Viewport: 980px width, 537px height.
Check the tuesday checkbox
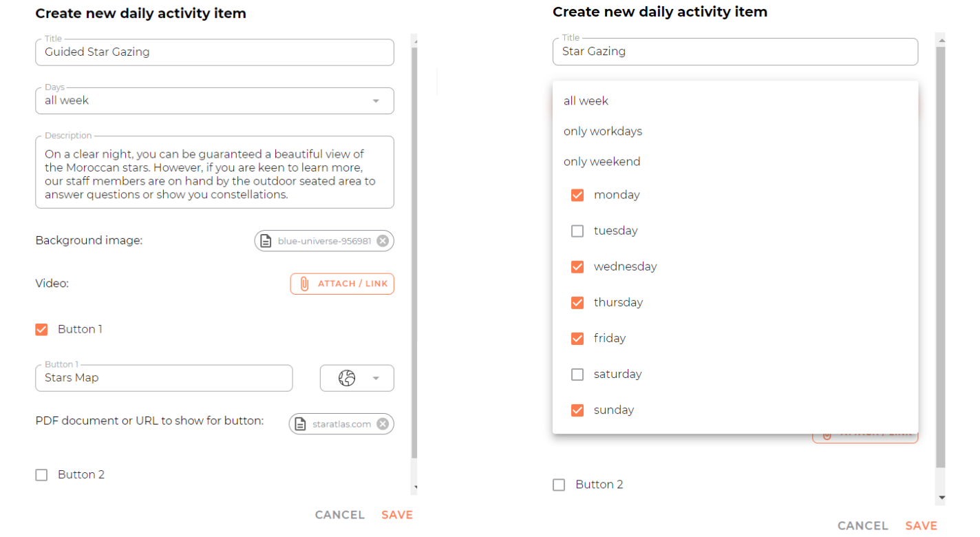pyautogui.click(x=577, y=231)
